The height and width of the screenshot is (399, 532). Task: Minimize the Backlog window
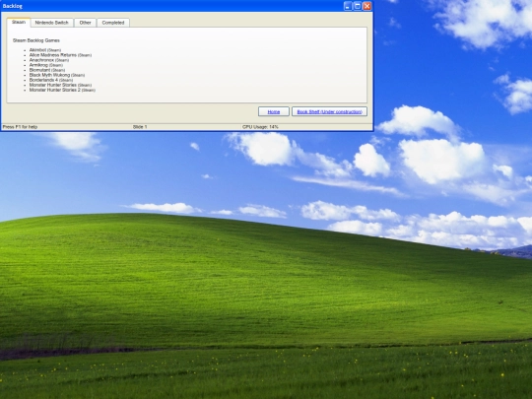pyautogui.click(x=348, y=6)
